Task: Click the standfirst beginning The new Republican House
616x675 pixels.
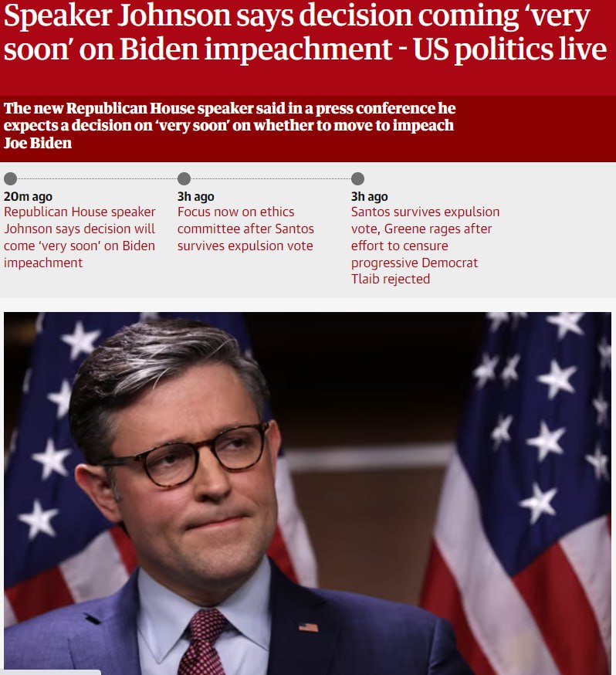Action: coord(230,125)
